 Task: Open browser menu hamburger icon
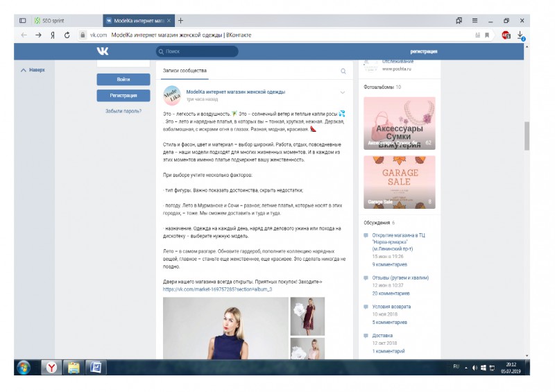click(475, 21)
